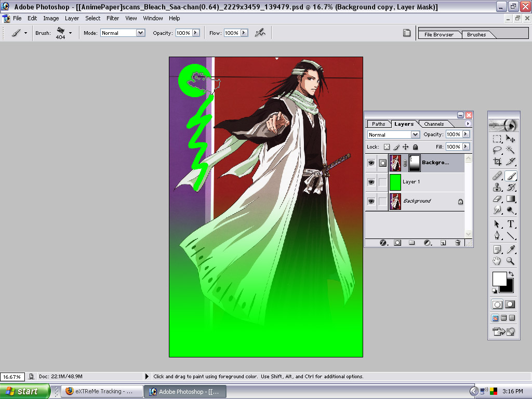Choose the Magic Wand tool

click(510, 150)
